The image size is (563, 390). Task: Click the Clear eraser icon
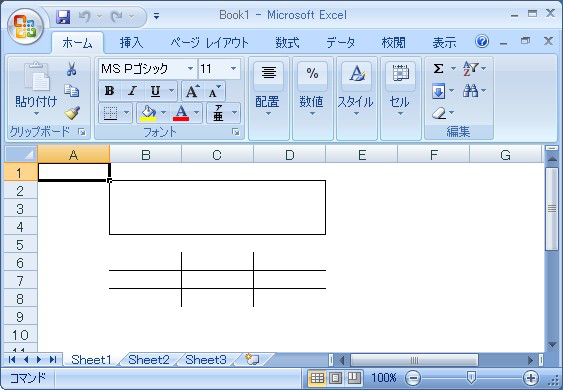click(x=439, y=113)
